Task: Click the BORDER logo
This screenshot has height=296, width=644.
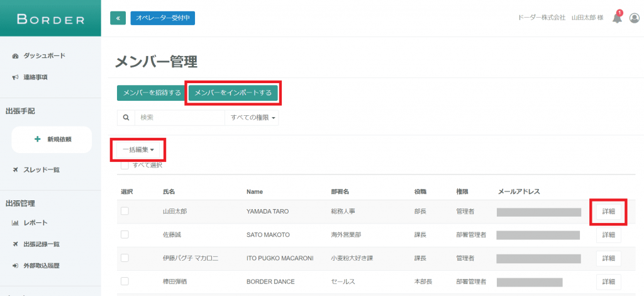Action: [50, 19]
